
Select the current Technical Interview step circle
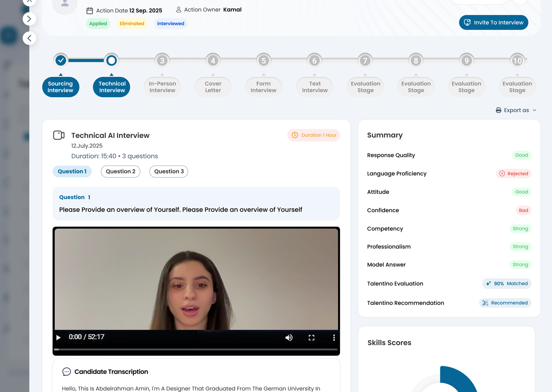click(x=112, y=60)
